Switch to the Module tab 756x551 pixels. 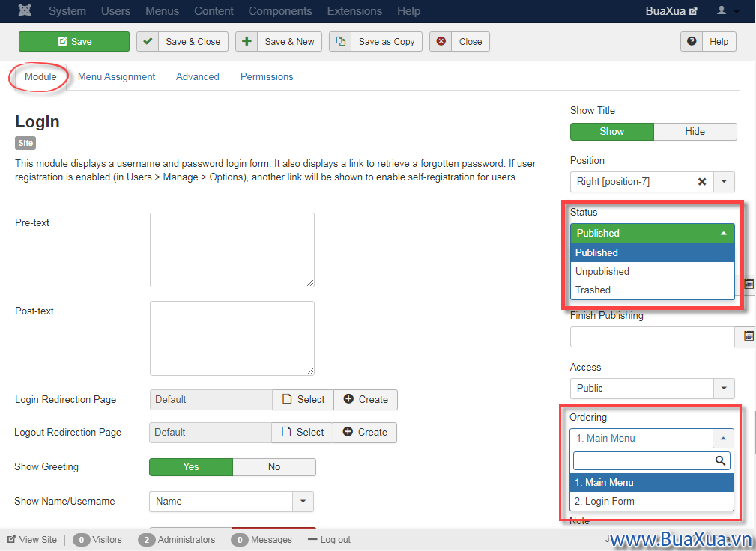[40, 76]
